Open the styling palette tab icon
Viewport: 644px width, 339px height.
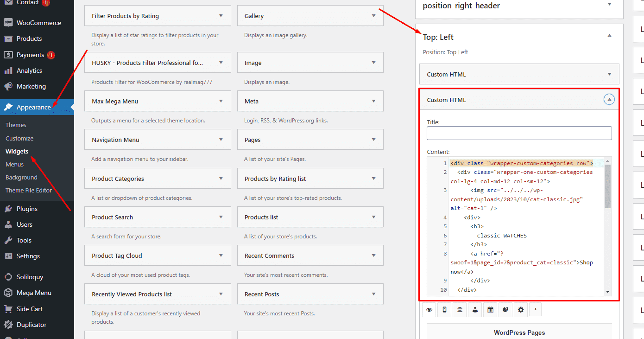click(505, 310)
